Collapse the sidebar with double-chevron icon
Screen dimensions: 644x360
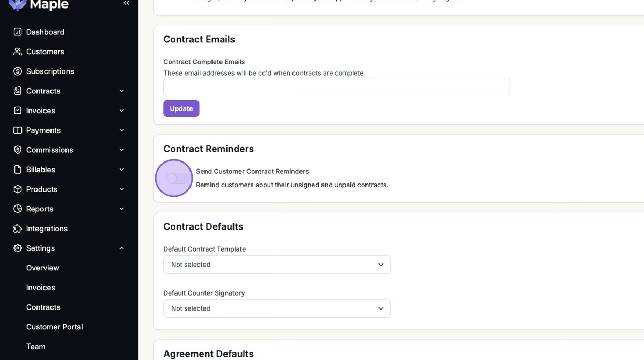(127, 3)
